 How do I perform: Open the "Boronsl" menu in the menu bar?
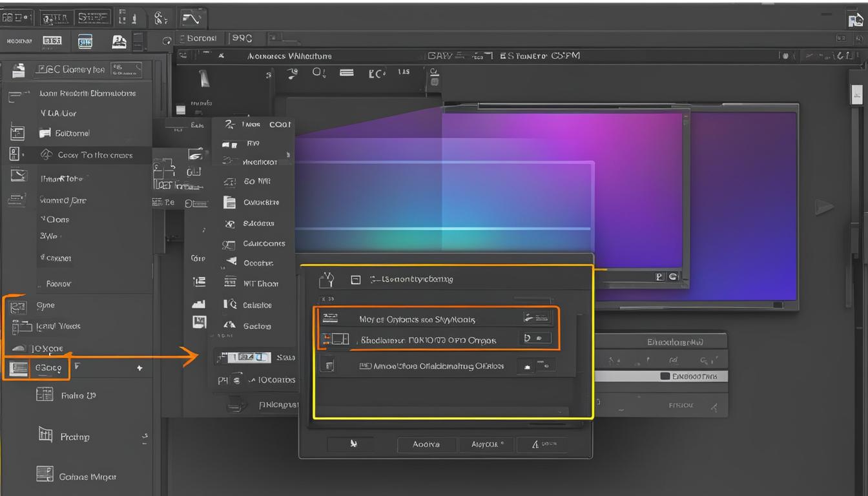pyautogui.click(x=200, y=38)
